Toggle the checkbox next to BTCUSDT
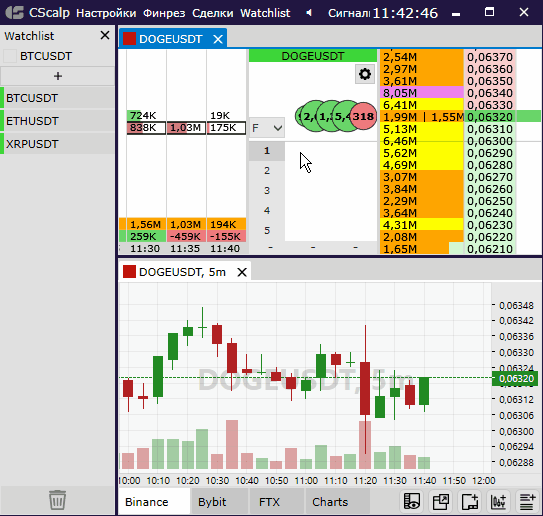Image resolution: width=543 pixels, height=516 pixels. (10, 56)
